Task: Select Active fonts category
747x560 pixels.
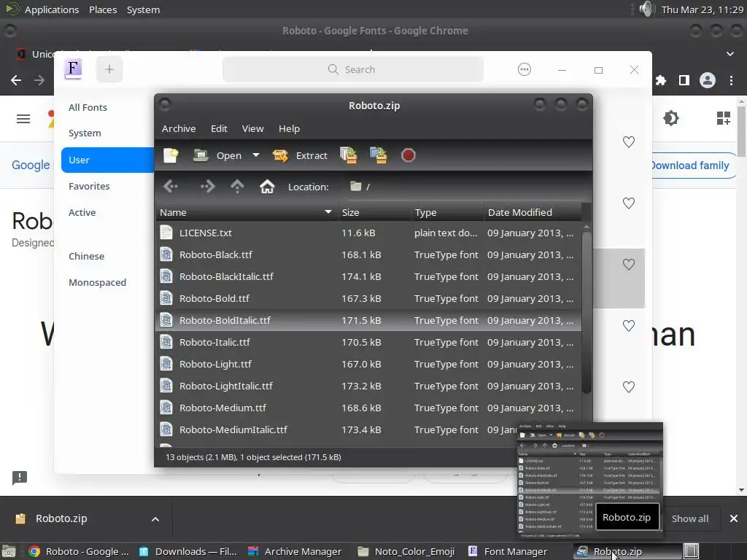Action: coord(82,212)
